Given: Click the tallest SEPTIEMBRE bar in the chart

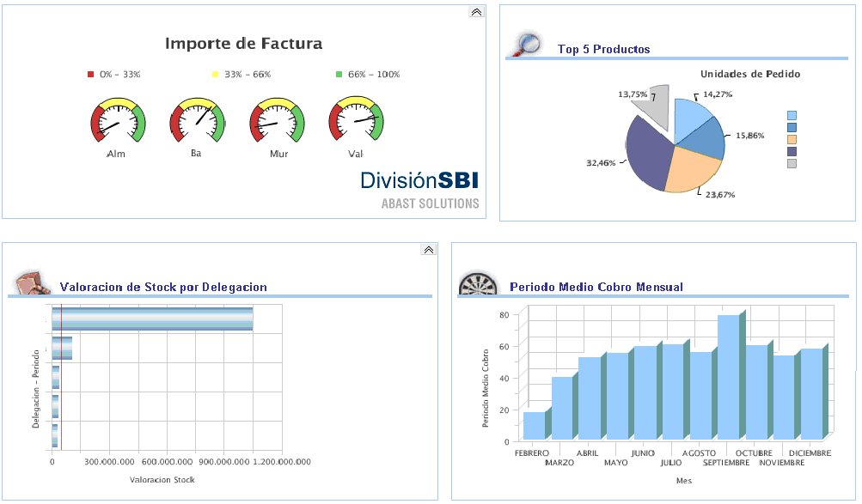Looking at the screenshot, I should tap(729, 378).
